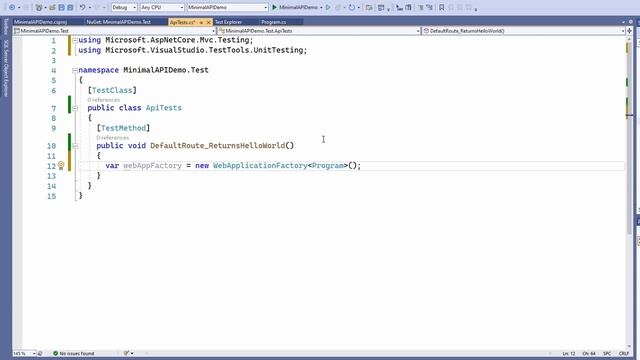The image size is (640, 360).
Task: Collapse the namespace MinimalAPIDemo.Test block
Action: point(75,71)
